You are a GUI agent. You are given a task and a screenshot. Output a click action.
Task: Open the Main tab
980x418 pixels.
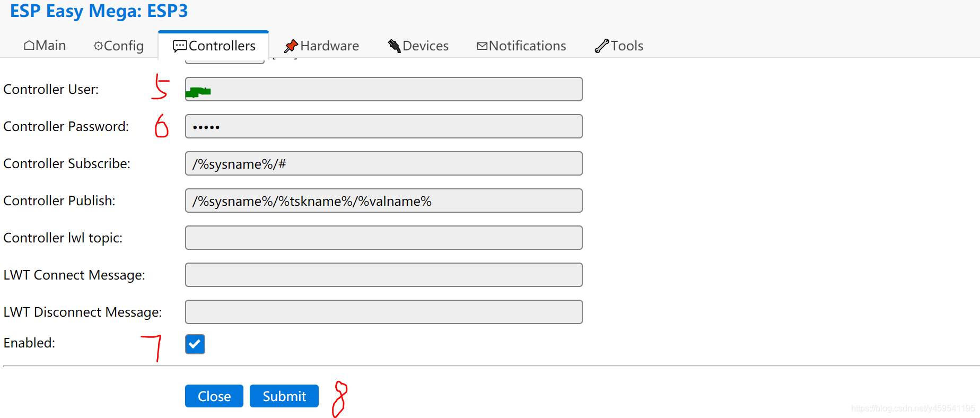tap(45, 46)
